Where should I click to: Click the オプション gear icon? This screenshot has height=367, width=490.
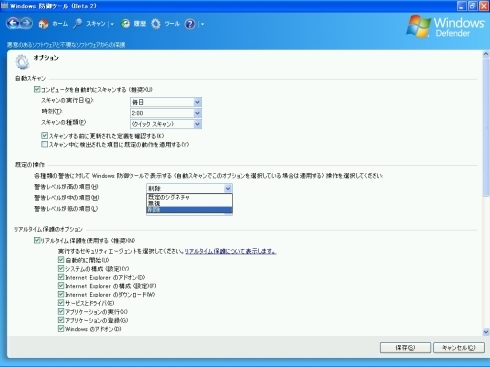coord(22,62)
